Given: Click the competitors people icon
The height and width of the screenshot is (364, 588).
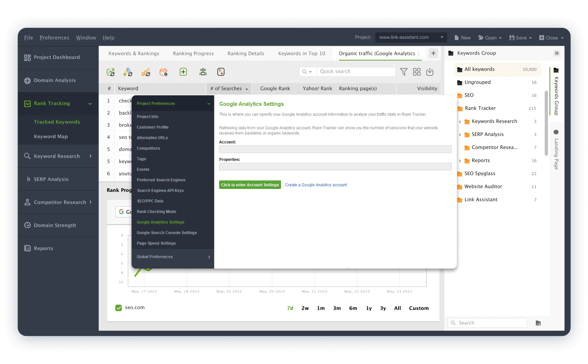Looking at the screenshot, I should click(203, 72).
